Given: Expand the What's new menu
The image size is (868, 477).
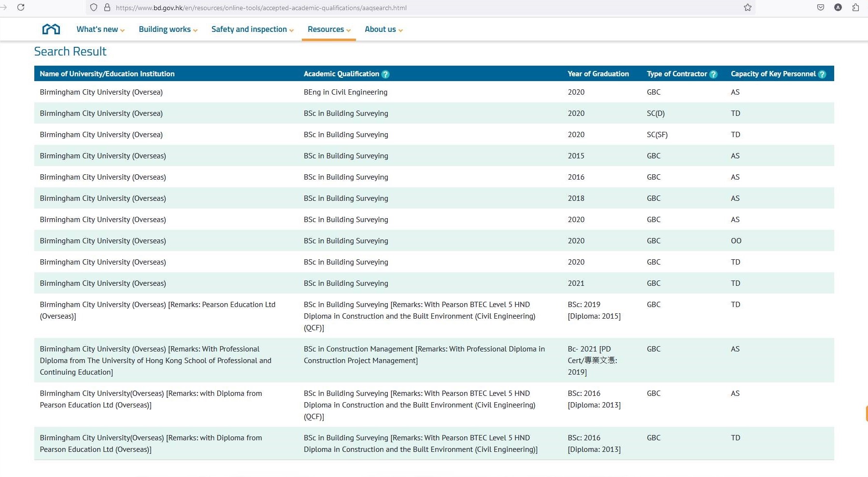Looking at the screenshot, I should 100,29.
